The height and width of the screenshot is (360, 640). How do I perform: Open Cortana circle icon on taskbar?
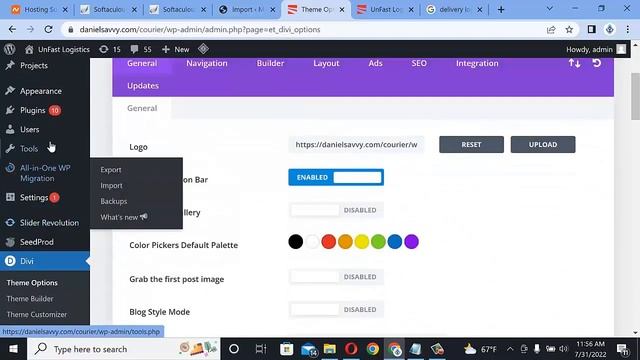(234, 349)
